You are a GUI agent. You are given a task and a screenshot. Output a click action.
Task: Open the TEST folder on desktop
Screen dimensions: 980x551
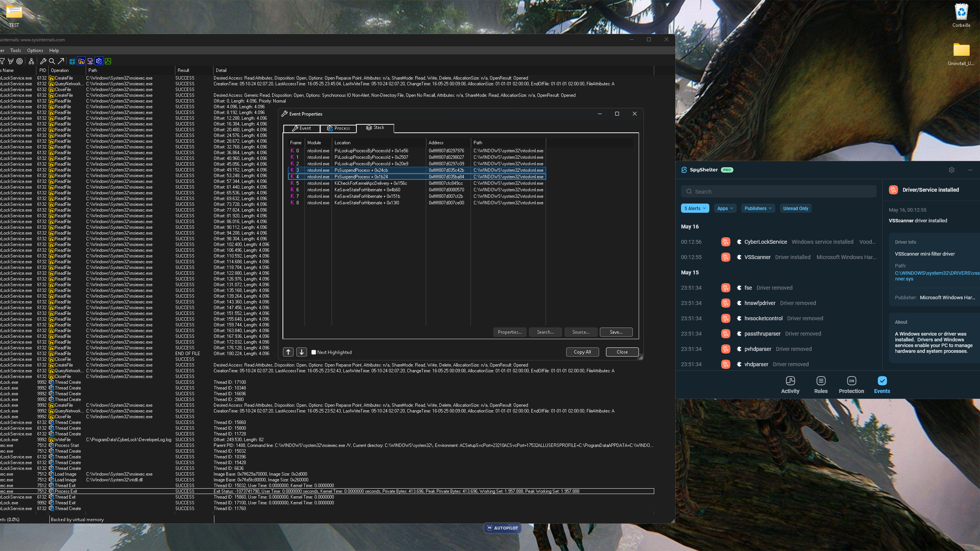click(14, 16)
